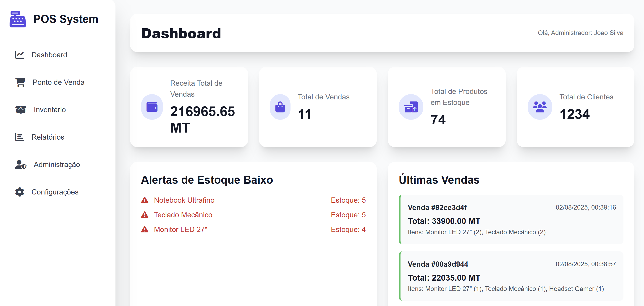Screen dimensions: 644x306
Task: Select the Venda #88a9d944 entry
Action: [x=438, y=264]
